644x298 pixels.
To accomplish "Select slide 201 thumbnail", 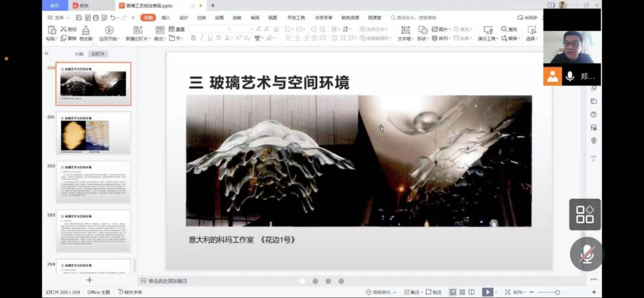I will click(x=93, y=133).
